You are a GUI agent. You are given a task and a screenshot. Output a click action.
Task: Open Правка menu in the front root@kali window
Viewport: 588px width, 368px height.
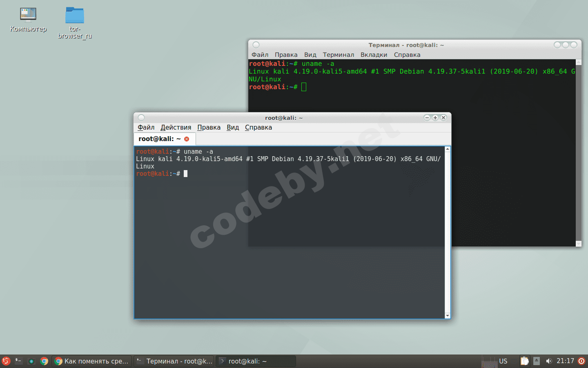(x=209, y=128)
